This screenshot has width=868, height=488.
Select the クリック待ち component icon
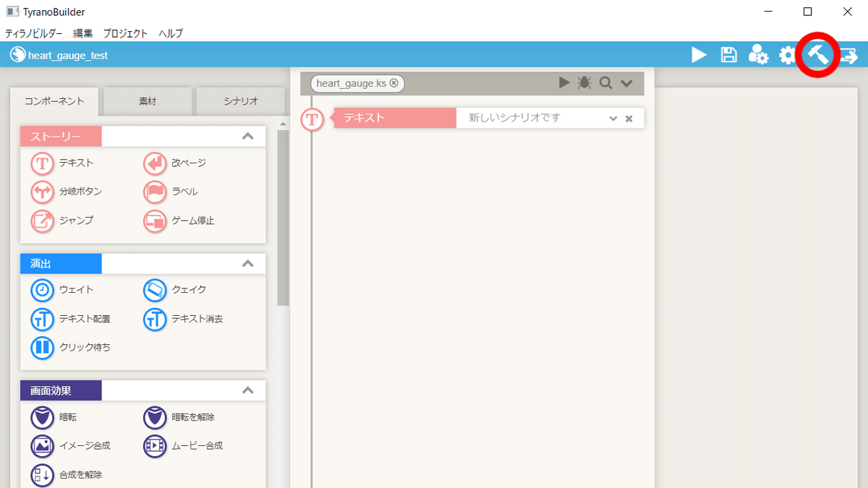click(43, 348)
